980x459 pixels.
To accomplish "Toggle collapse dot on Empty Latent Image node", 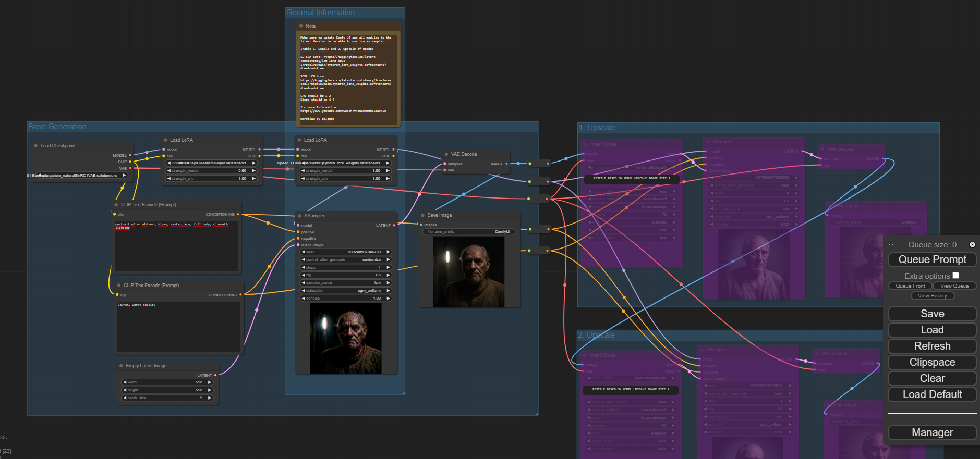I will click(x=121, y=366).
